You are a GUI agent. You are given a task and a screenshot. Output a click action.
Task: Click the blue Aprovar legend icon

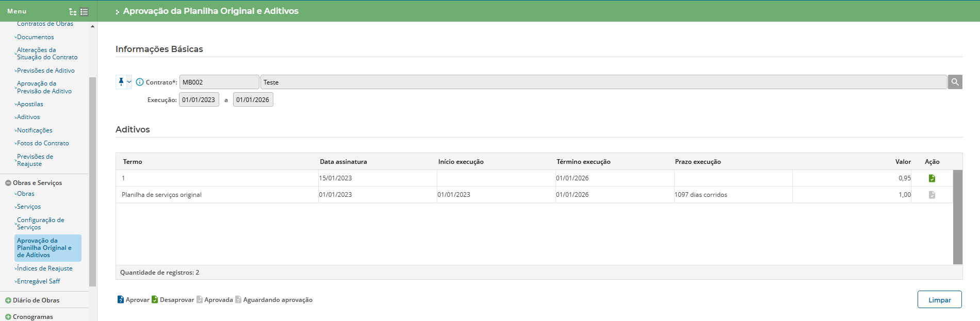[x=120, y=300]
